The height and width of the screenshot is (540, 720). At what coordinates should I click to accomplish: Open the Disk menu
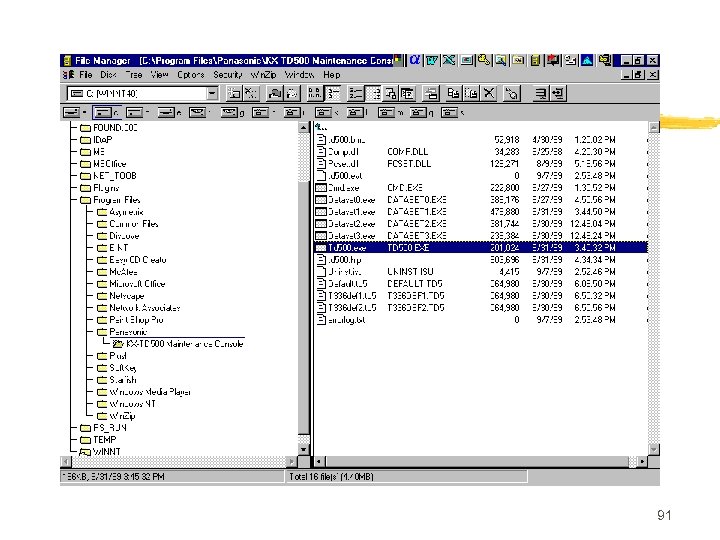[x=108, y=75]
